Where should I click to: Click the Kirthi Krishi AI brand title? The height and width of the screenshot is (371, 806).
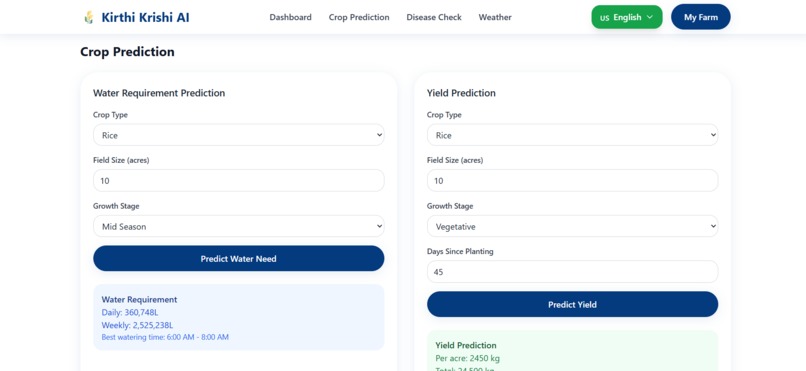coord(145,17)
